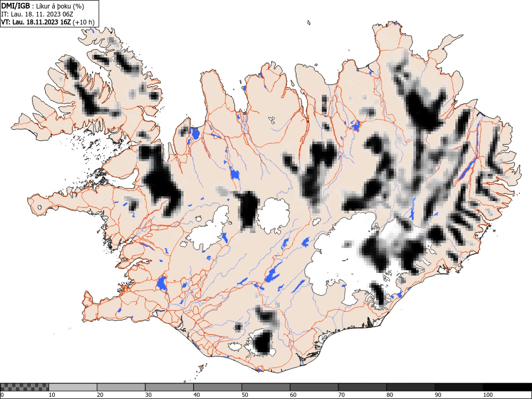Click the initial time line 'IT: Lau. 18. 11. 2023 06Z'
The width and height of the screenshot is (532, 399).
pos(37,14)
